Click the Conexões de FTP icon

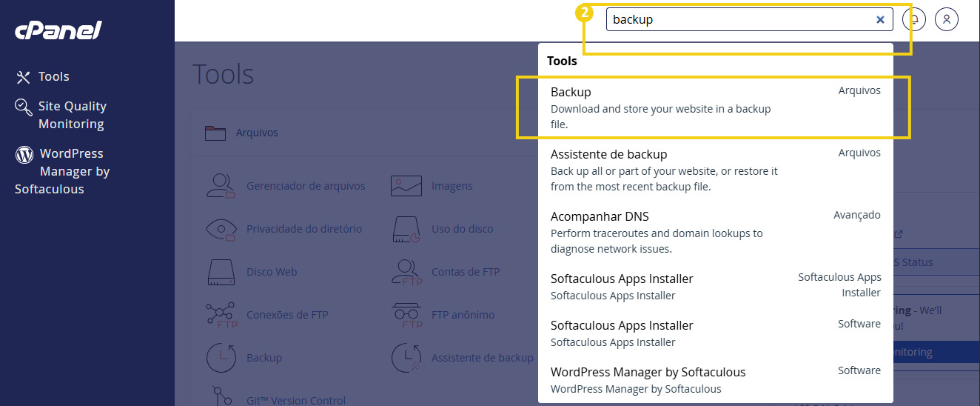(x=221, y=315)
